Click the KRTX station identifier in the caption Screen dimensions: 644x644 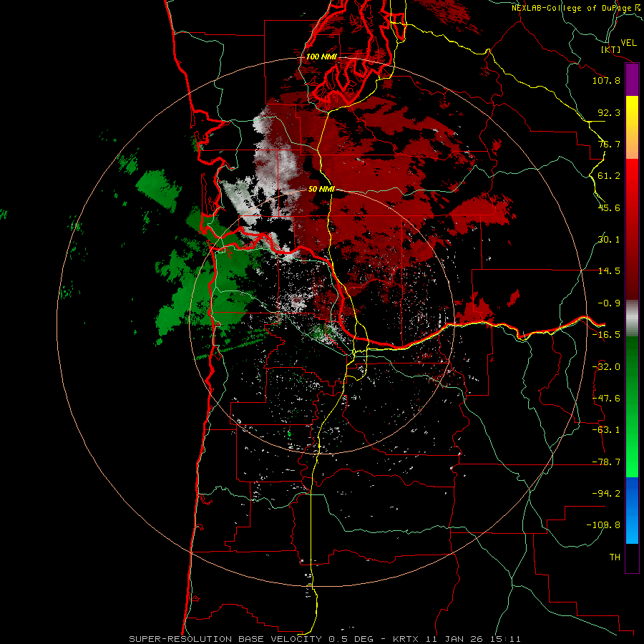406,639
